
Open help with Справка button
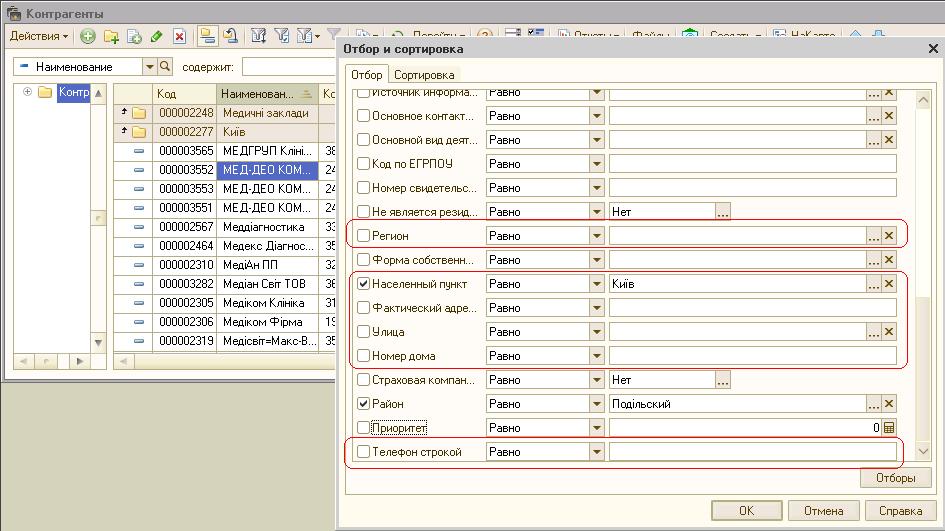[900, 511]
